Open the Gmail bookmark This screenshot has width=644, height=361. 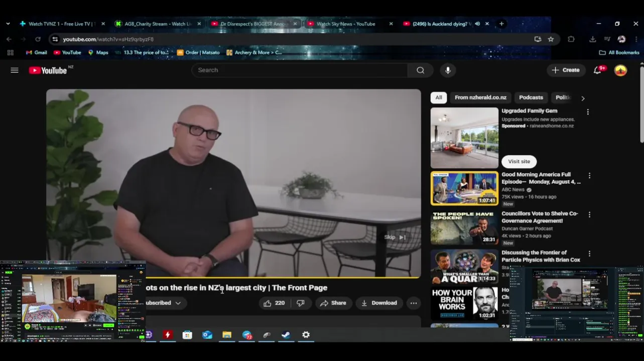click(36, 53)
